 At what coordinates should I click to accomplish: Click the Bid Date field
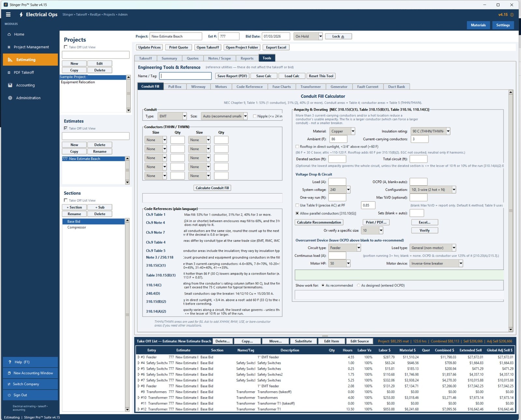276,36
